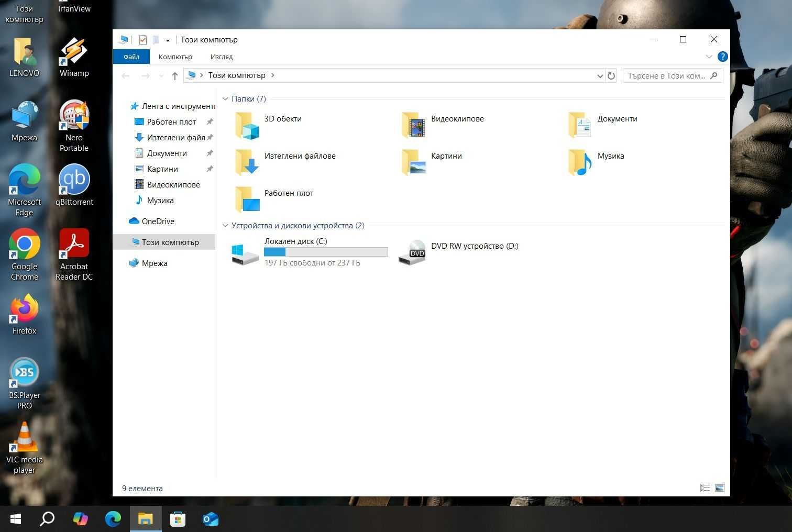
Task: Select Видеоклипове in navigation pane
Action: pyautogui.click(x=168, y=185)
